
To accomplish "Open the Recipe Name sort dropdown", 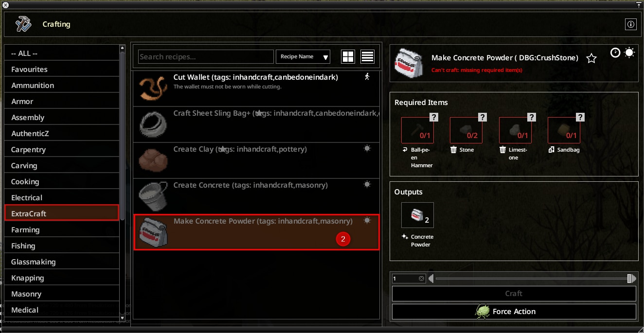I will click(303, 56).
